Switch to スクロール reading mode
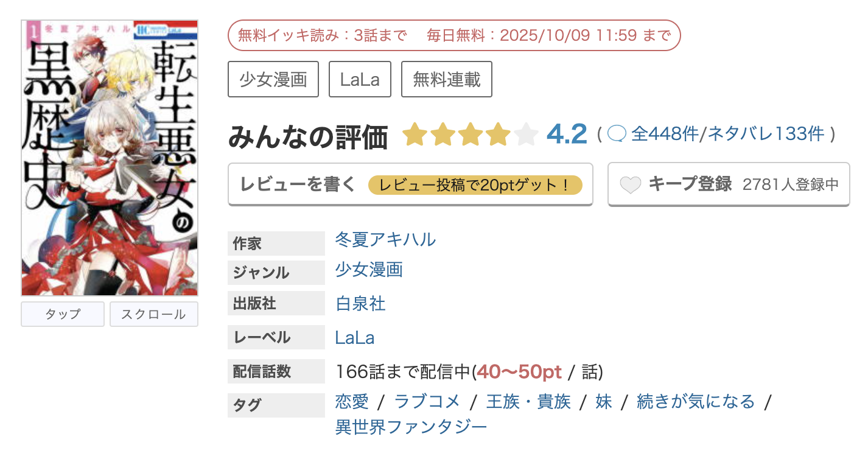868x459 pixels. (153, 314)
